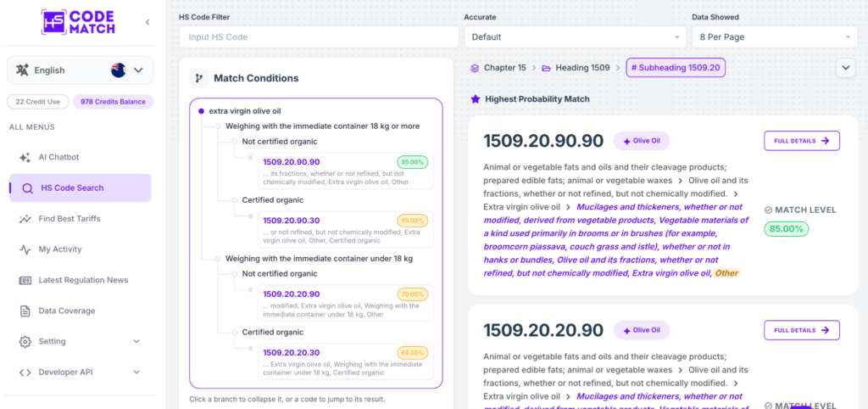
Task: Expand the Setting menu chevron
Action: pyautogui.click(x=136, y=341)
